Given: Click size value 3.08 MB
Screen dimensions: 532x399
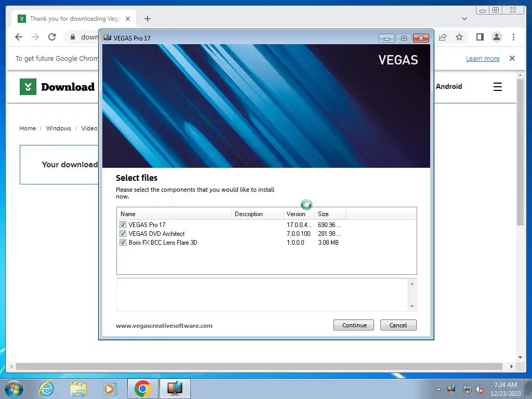Looking at the screenshot, I should [328, 242].
